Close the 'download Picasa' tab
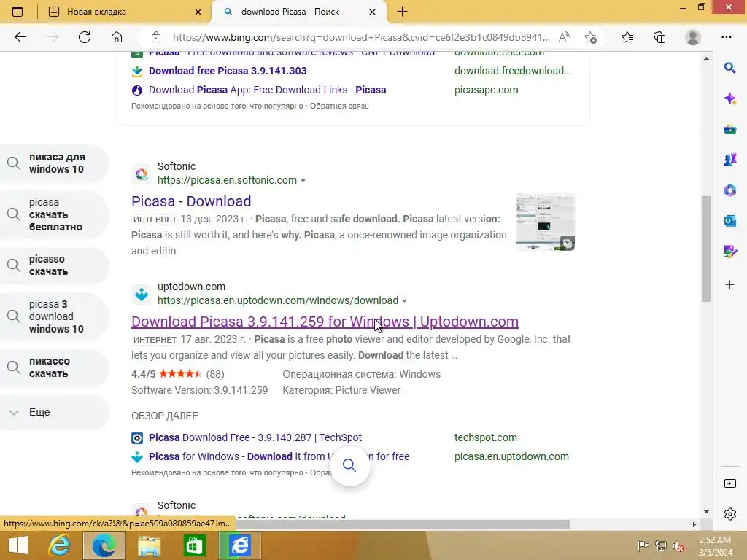This screenshot has height=560, width=747. [373, 12]
